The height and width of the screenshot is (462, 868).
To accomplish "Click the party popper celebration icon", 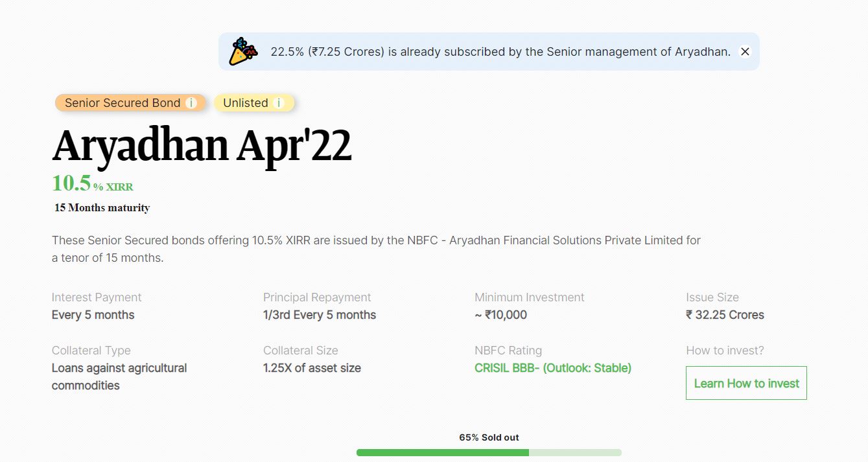I will [243, 51].
